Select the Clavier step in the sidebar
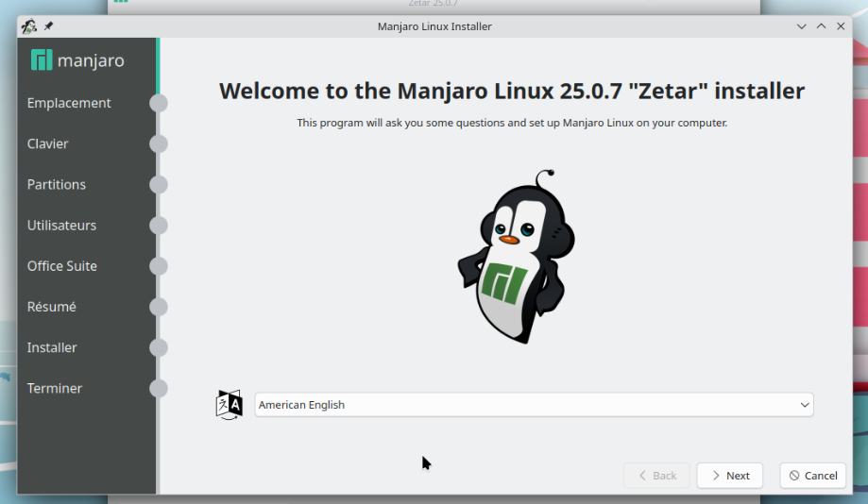 [47, 143]
